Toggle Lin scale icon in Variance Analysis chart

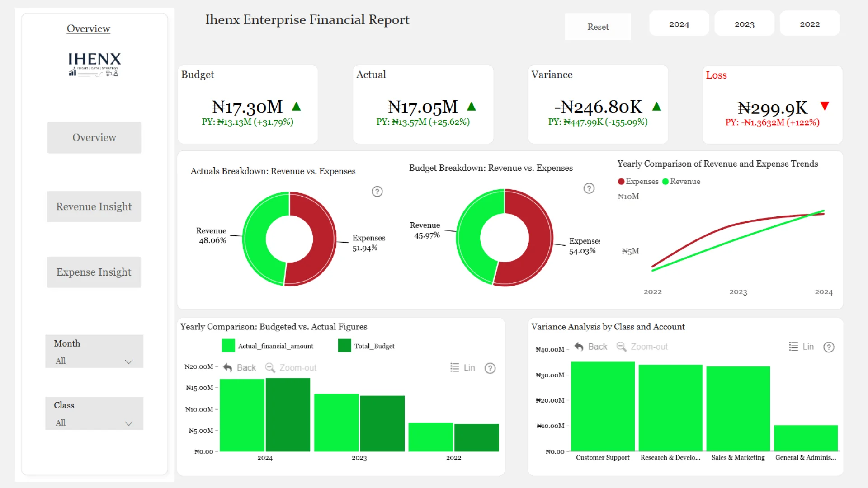click(793, 347)
